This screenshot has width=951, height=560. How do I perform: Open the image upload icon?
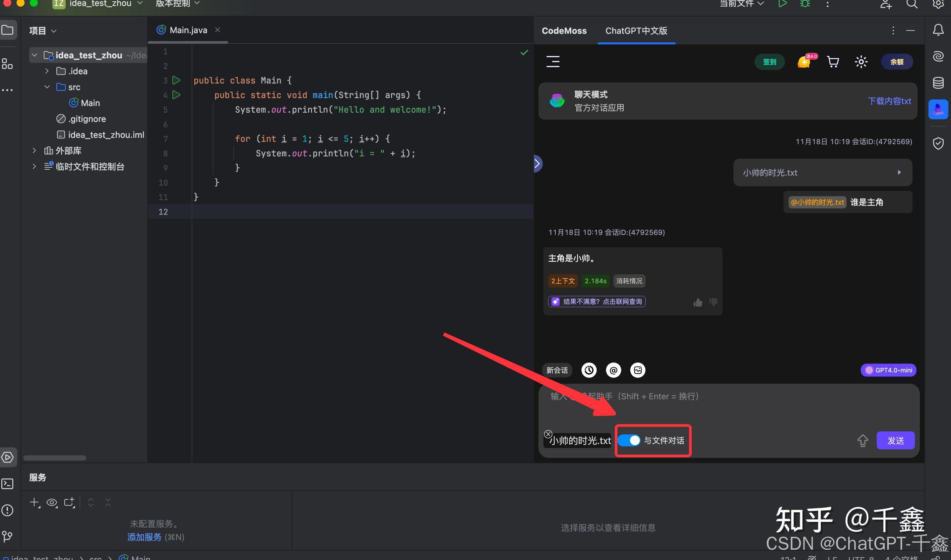point(638,370)
